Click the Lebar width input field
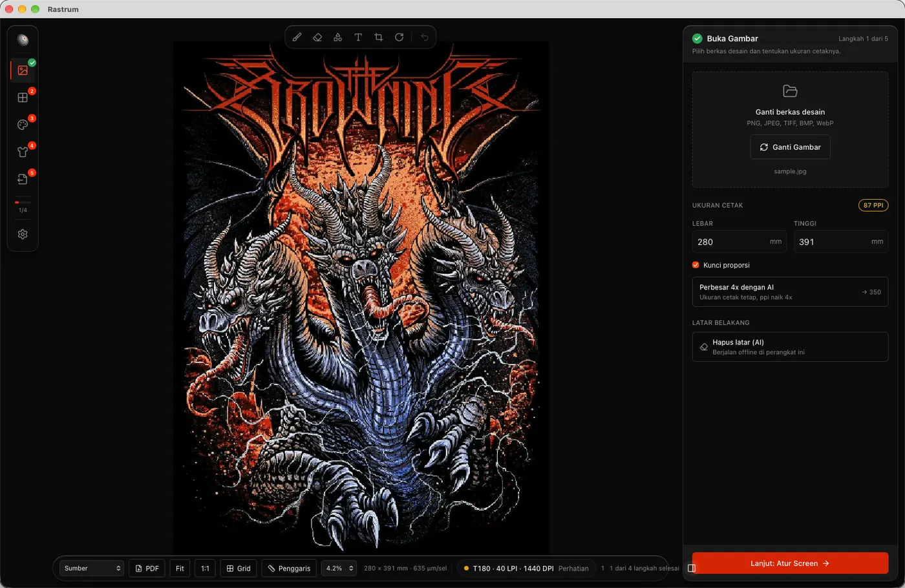The width and height of the screenshot is (905, 588). click(x=739, y=242)
